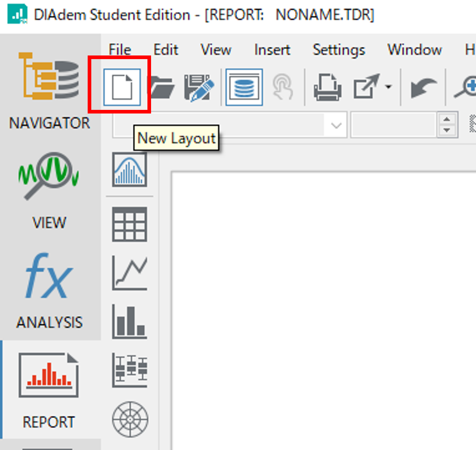Viewport: 476px width, 450px height.
Task: Click the Export icon with arrow
Action: coord(366,87)
